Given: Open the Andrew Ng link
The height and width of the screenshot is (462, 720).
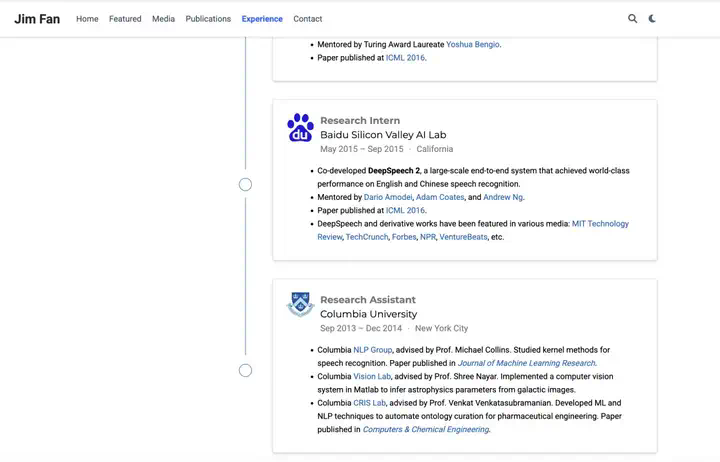Looking at the screenshot, I should coord(503,197).
